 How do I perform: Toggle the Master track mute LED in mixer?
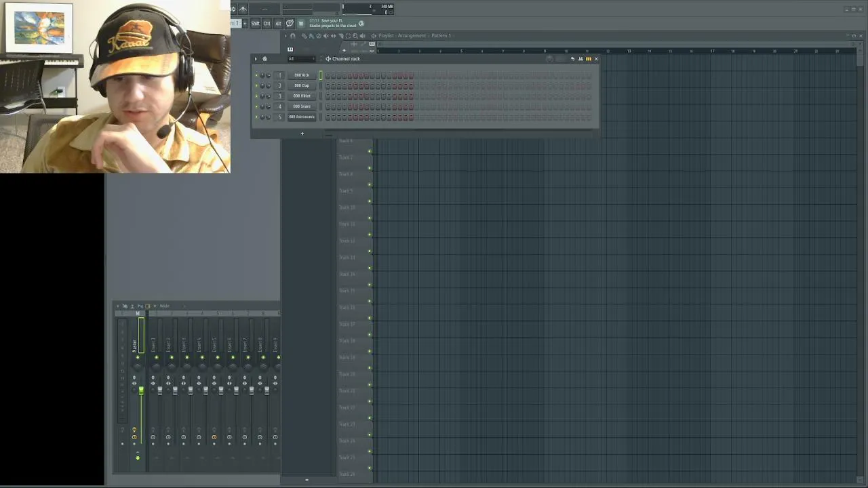[138, 357]
